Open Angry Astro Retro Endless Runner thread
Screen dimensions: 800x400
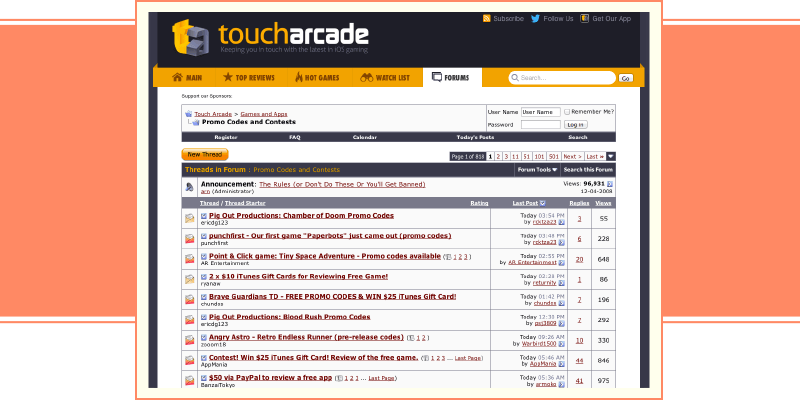click(306, 337)
